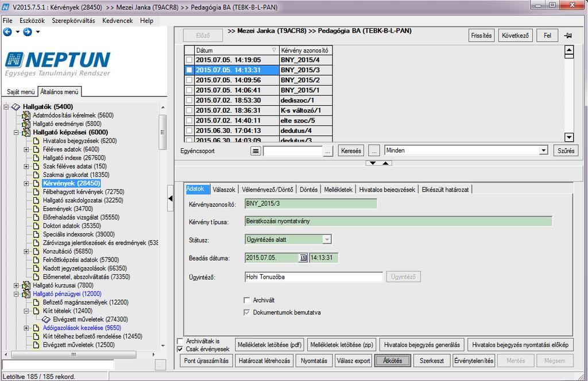
Task: Click the Hallgatók (5400) book icon
Action: [16, 107]
